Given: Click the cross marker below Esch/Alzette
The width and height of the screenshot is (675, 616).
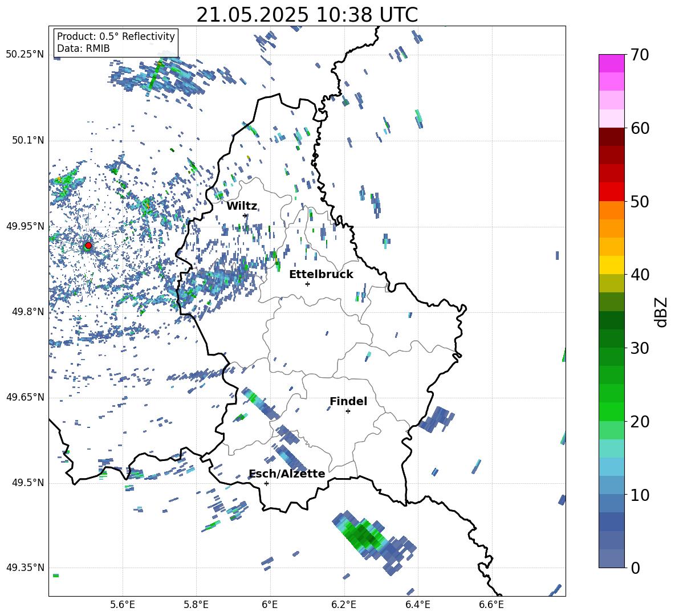Looking at the screenshot, I should click(266, 483).
